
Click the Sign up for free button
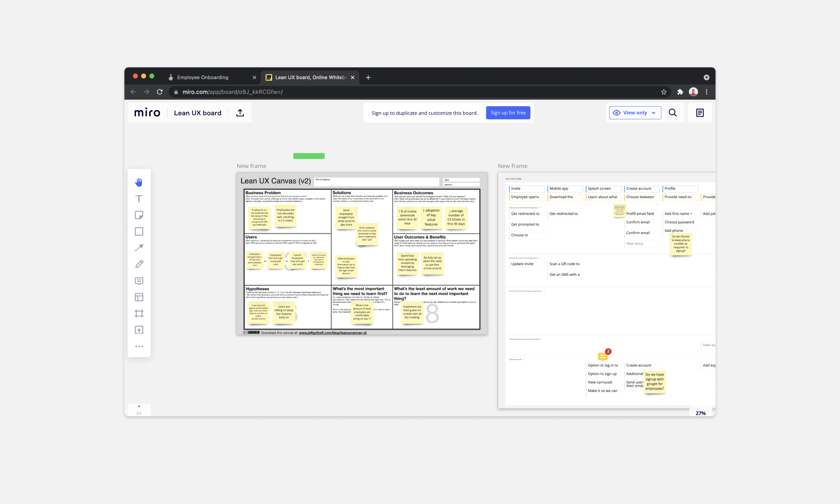click(508, 113)
